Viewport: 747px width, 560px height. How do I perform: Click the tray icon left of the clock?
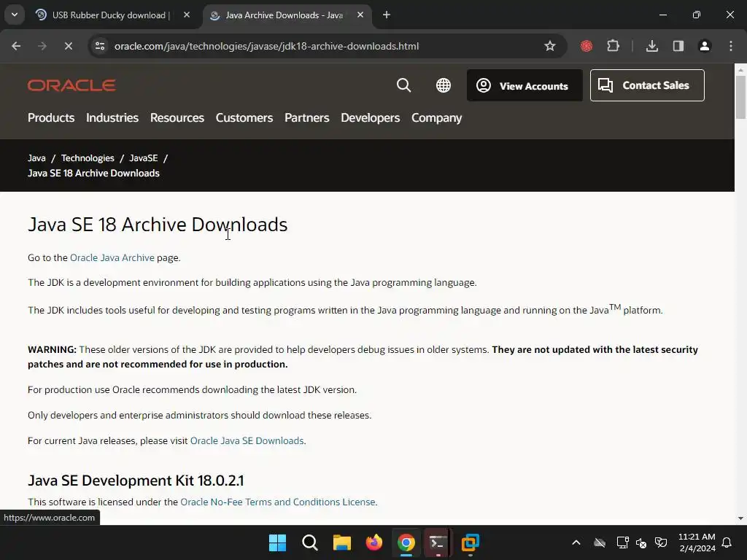click(661, 542)
